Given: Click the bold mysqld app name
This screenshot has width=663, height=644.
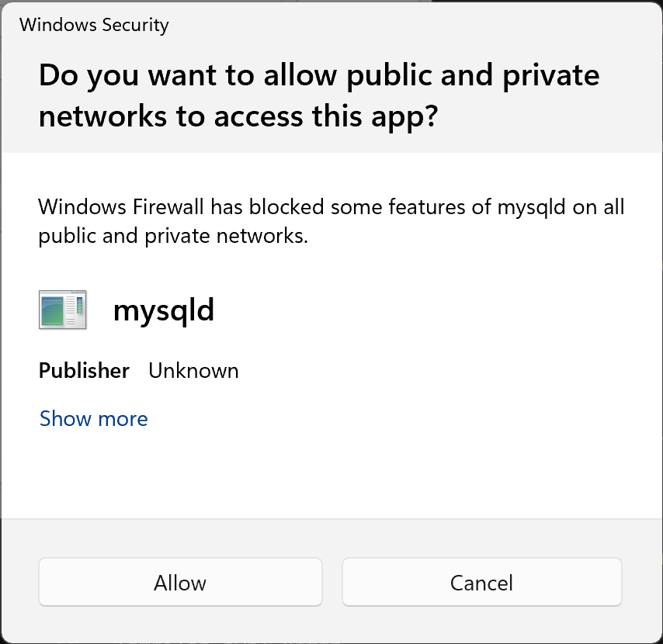Looking at the screenshot, I should (x=164, y=311).
